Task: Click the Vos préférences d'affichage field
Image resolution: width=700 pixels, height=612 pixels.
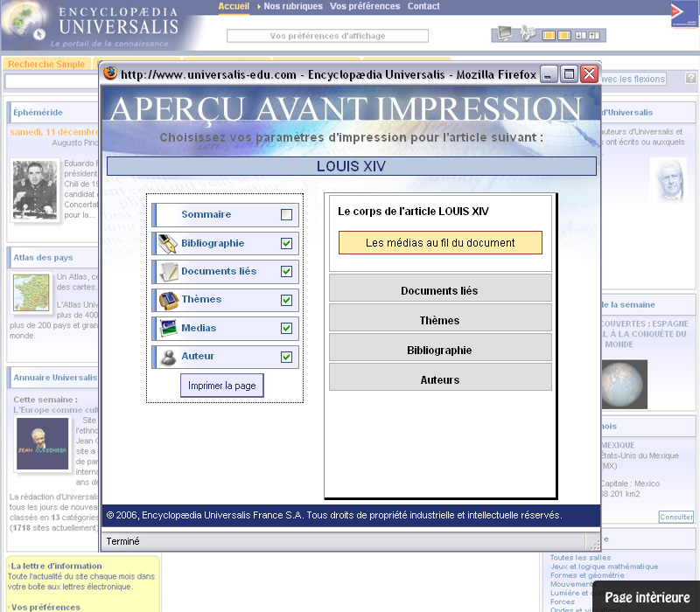Action: pos(327,36)
